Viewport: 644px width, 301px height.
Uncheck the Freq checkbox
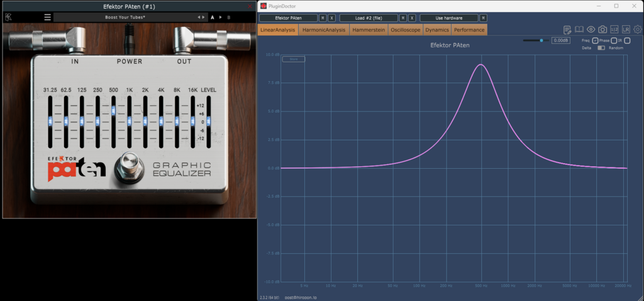pyautogui.click(x=595, y=41)
